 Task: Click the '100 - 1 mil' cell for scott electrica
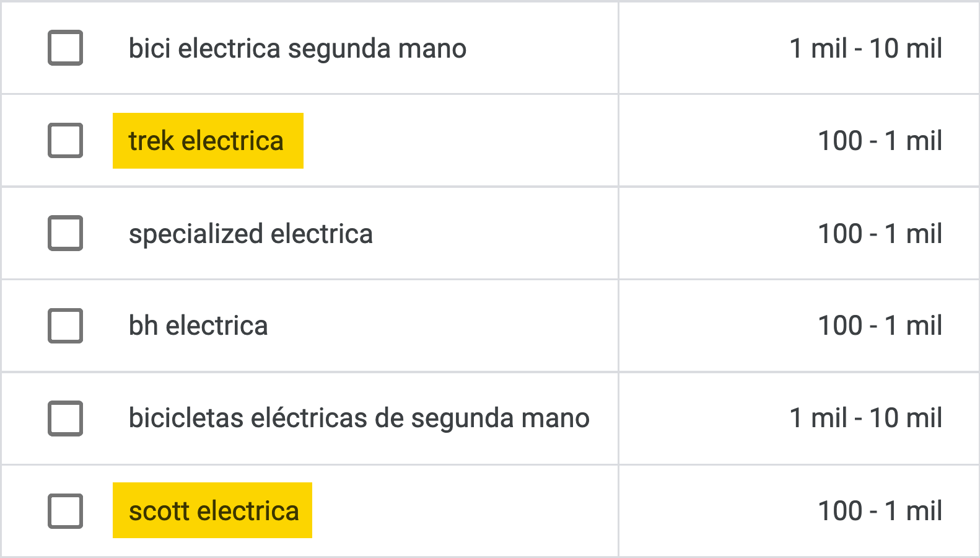880,511
